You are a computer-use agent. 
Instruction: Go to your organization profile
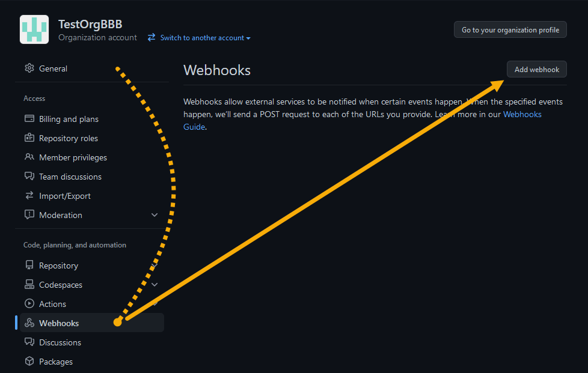[x=510, y=30]
